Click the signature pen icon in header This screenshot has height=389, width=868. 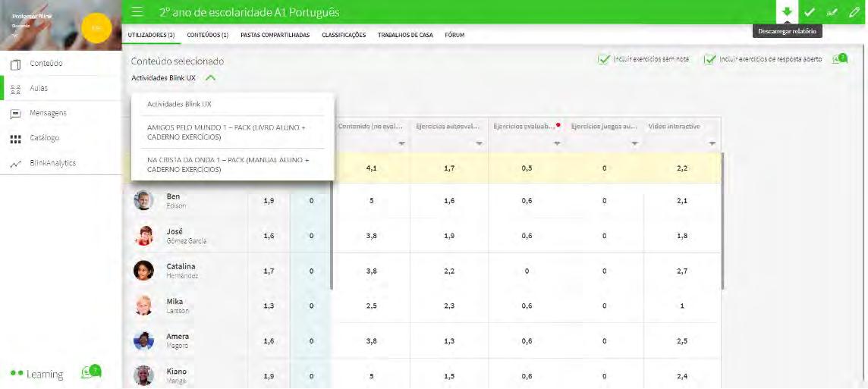(x=832, y=12)
